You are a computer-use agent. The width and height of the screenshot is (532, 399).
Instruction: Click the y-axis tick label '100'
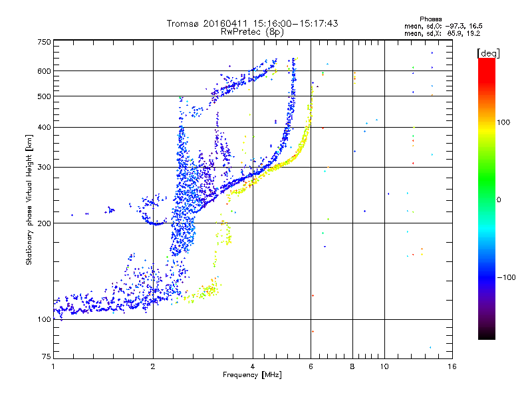[44, 319]
